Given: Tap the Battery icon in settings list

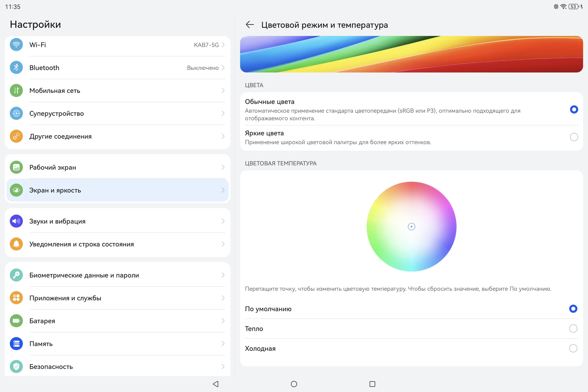Looking at the screenshot, I should pyautogui.click(x=16, y=321).
